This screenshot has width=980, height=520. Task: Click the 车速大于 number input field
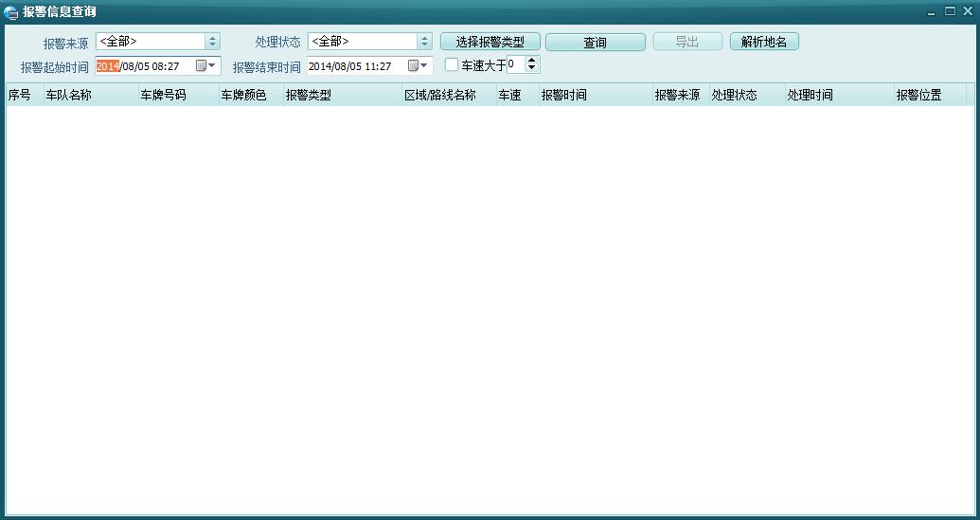click(515, 65)
